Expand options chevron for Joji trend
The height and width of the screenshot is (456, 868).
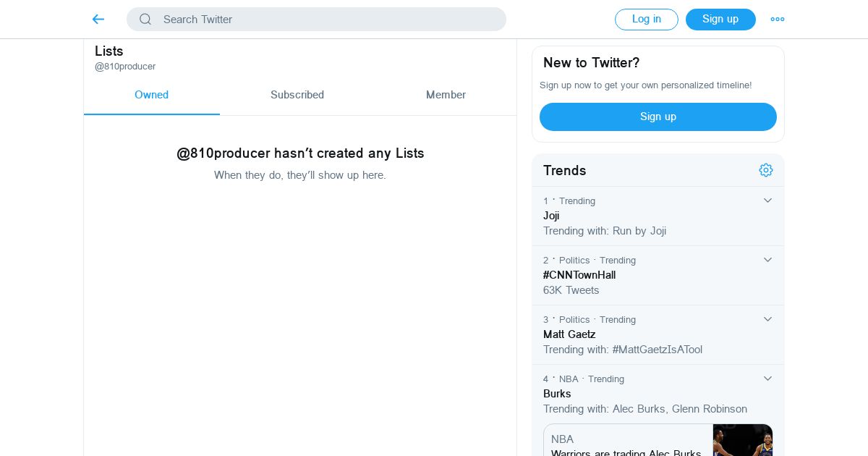pos(767,200)
